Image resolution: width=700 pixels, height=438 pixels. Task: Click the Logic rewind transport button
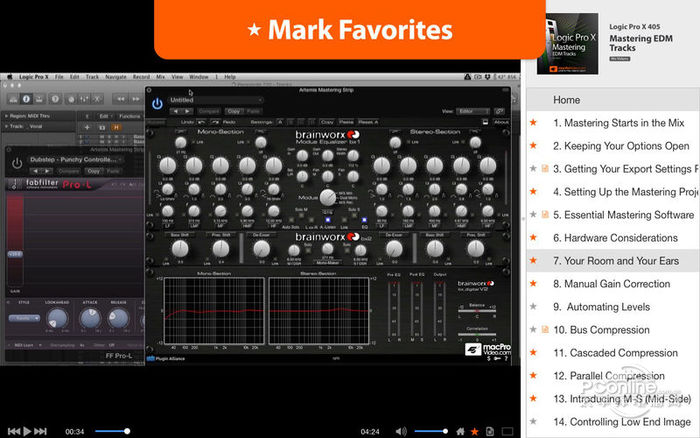(x=121, y=99)
